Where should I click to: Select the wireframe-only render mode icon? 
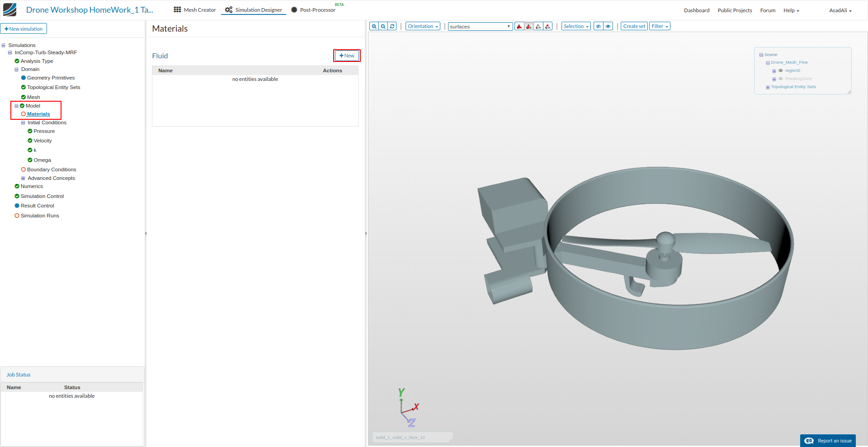pos(538,26)
